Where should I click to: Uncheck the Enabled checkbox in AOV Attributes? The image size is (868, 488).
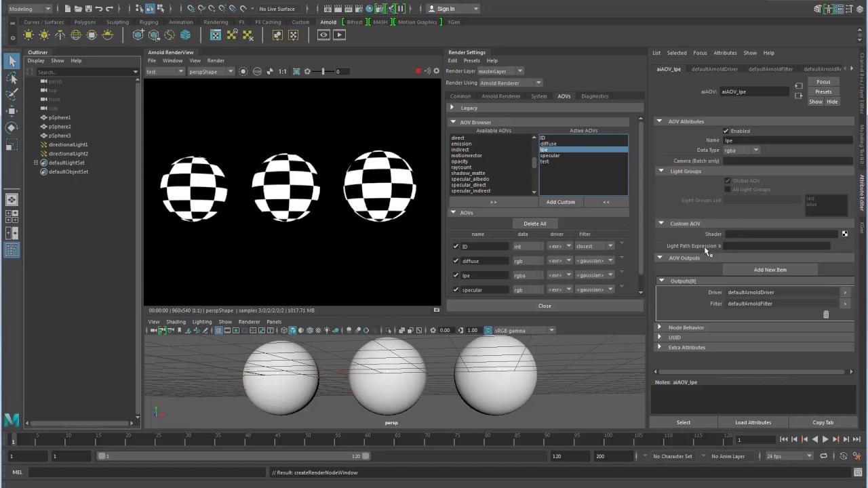(x=726, y=131)
